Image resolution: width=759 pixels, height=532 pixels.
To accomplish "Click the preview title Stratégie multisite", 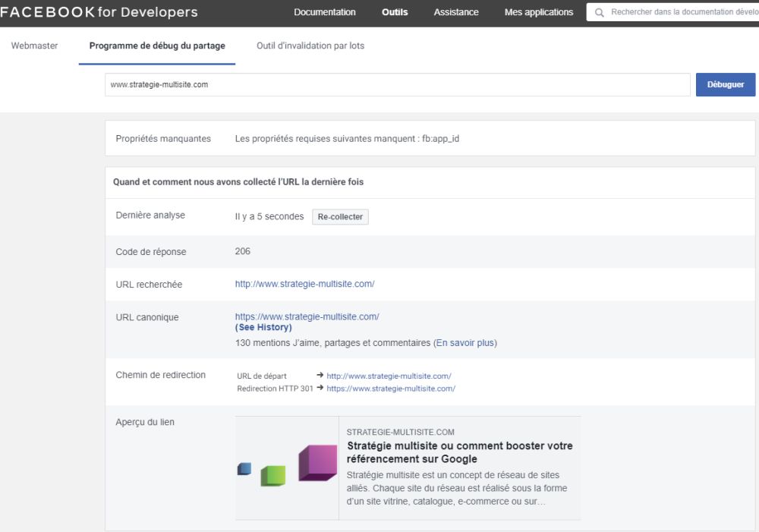I will tap(460, 452).
